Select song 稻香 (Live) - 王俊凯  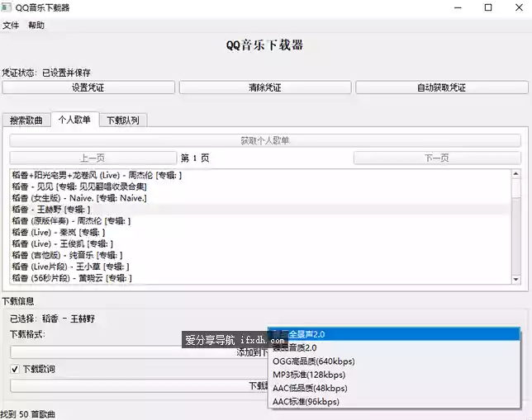tap(260, 243)
